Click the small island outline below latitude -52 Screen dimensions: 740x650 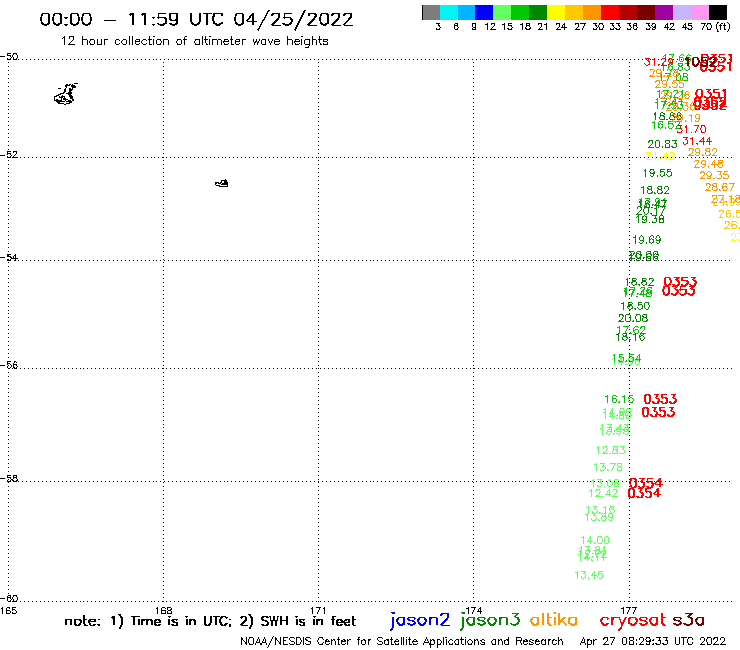(222, 183)
